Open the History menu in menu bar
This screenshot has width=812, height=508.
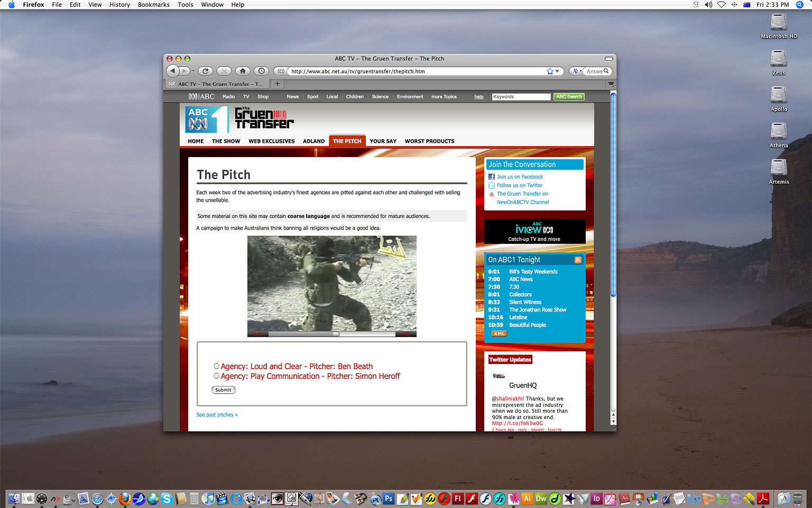pos(119,5)
